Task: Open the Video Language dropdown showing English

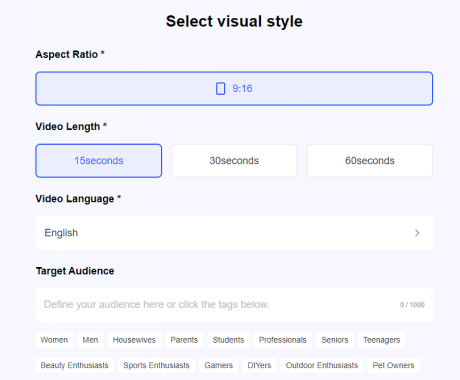Action: click(234, 233)
